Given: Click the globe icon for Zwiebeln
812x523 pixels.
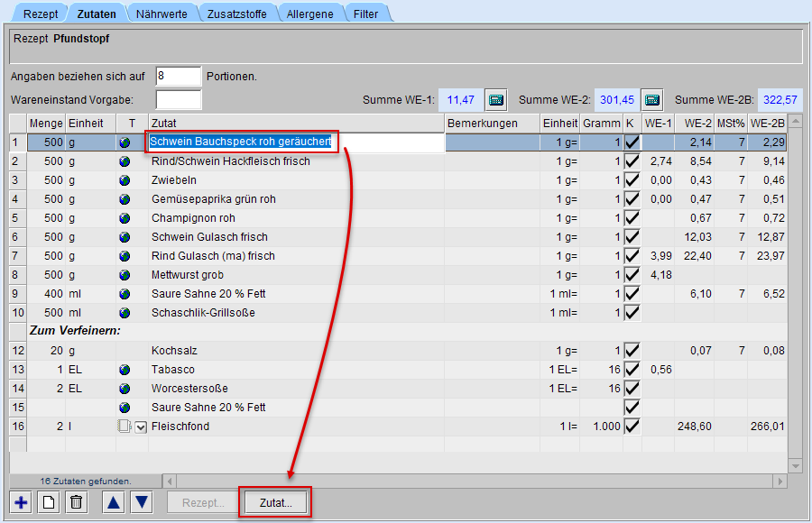Looking at the screenshot, I should 125,180.
